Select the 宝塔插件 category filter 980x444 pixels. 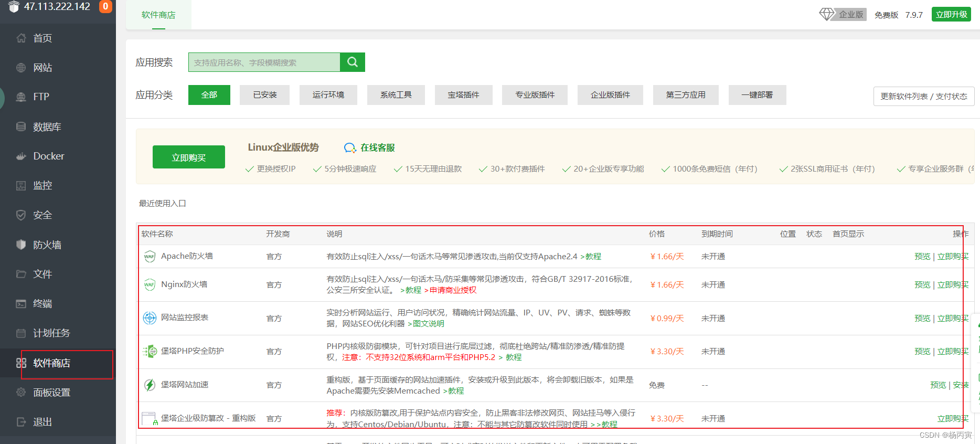(x=464, y=95)
